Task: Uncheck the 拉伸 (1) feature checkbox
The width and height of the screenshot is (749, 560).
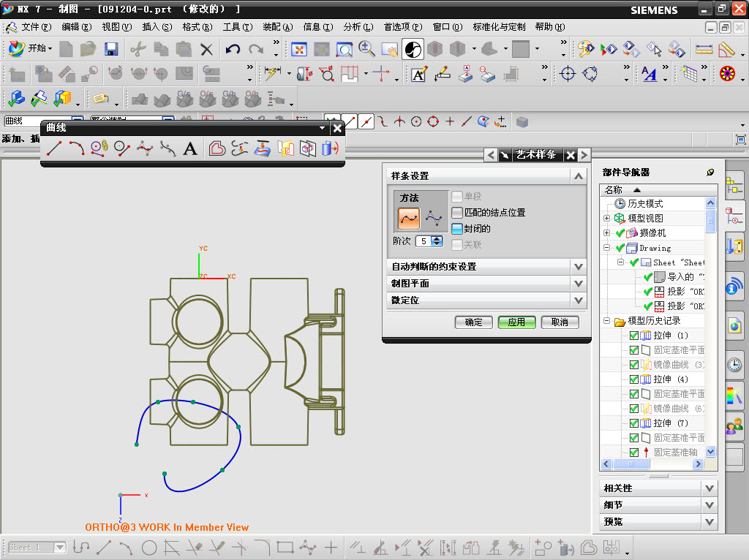Action: tap(634, 336)
